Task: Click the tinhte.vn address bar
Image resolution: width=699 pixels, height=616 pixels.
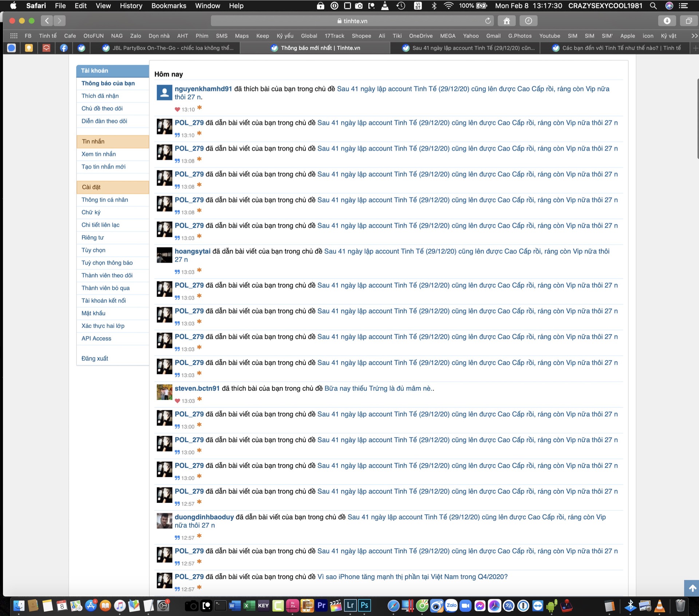Action: click(x=352, y=21)
